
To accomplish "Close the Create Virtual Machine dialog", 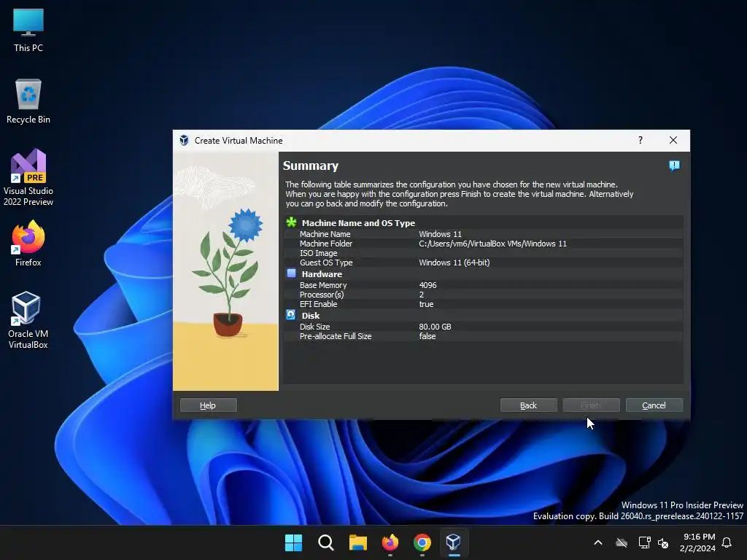I will 673,140.
